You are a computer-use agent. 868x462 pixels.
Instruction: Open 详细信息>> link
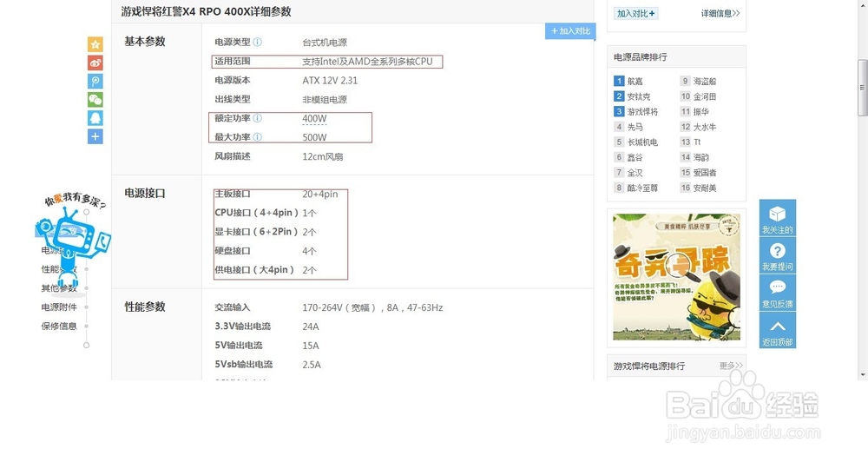720,13
